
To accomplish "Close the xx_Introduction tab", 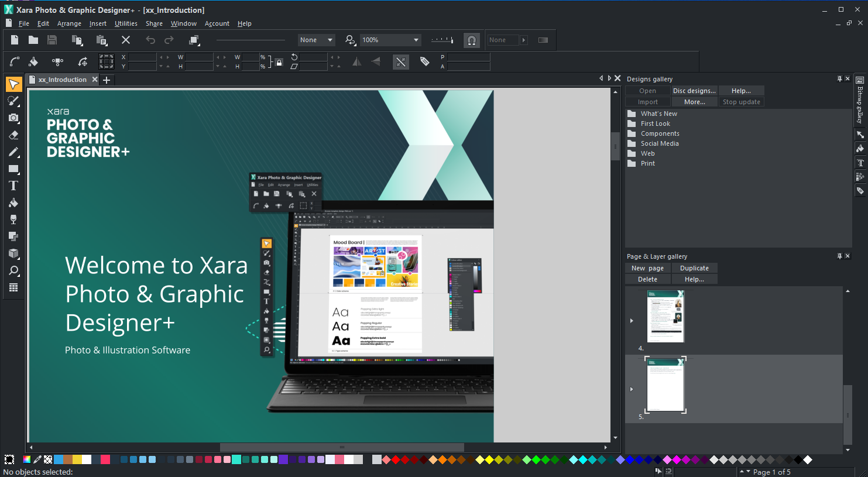I will [95, 80].
